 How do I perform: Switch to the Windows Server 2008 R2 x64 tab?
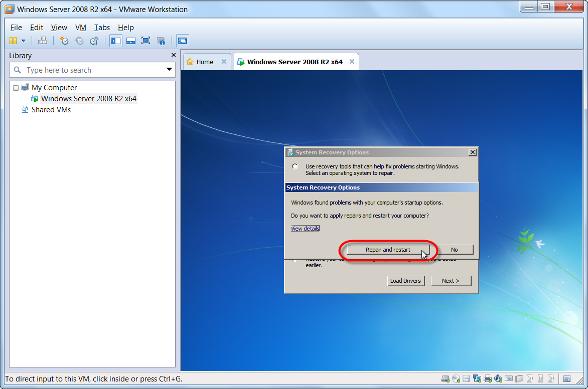pos(295,62)
